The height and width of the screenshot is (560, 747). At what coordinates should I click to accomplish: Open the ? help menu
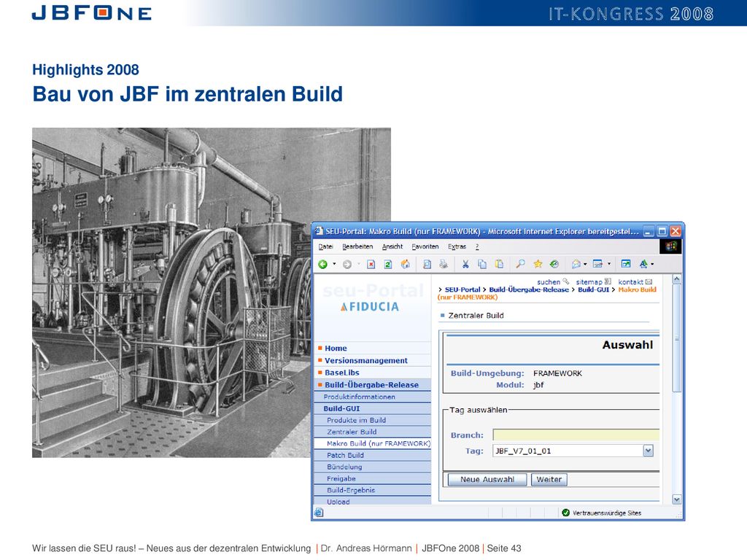pyautogui.click(x=477, y=246)
